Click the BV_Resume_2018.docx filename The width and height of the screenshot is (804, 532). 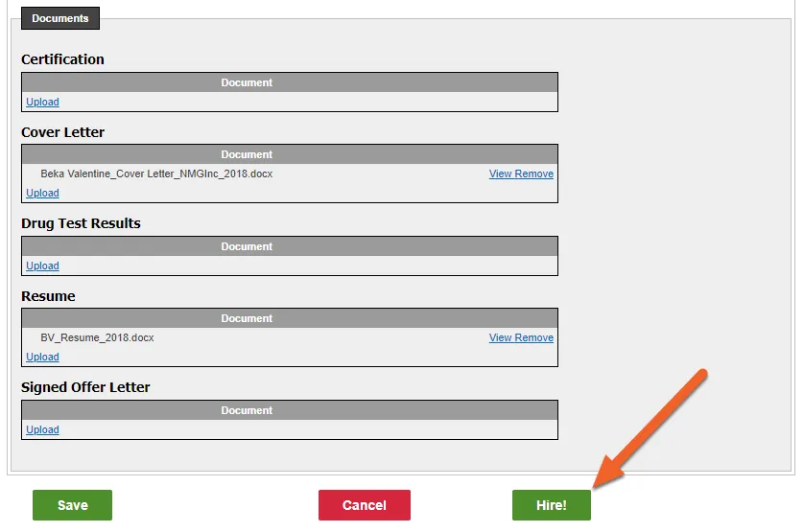pyautogui.click(x=97, y=337)
